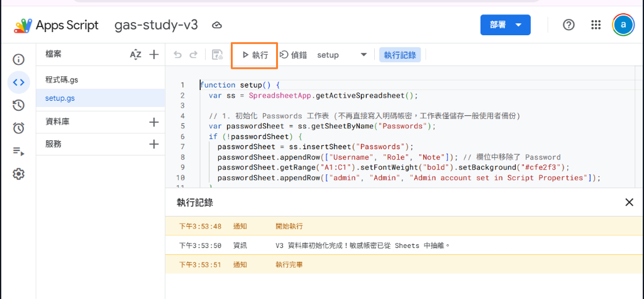Click the 服務 section label
The height and width of the screenshot is (299, 644).
point(53,144)
